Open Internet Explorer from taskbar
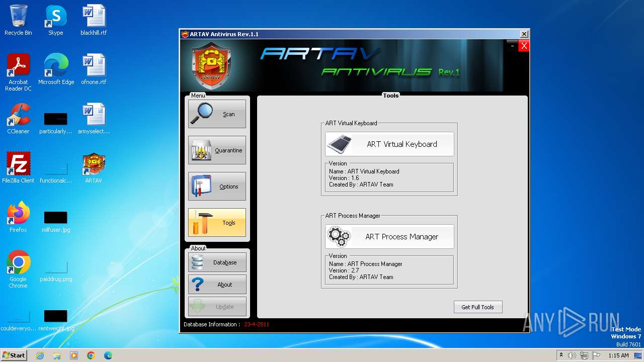This screenshot has height=362, width=644. tap(40, 355)
